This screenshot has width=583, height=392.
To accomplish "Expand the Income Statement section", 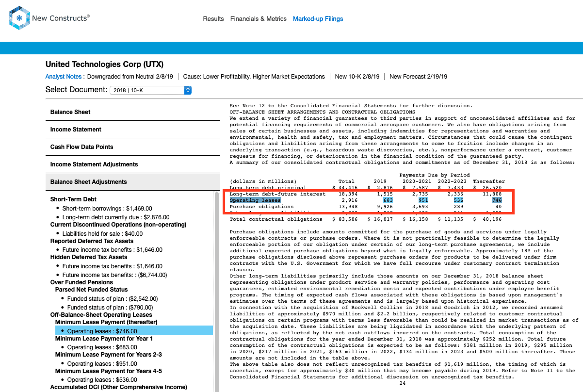I will (x=132, y=130).
